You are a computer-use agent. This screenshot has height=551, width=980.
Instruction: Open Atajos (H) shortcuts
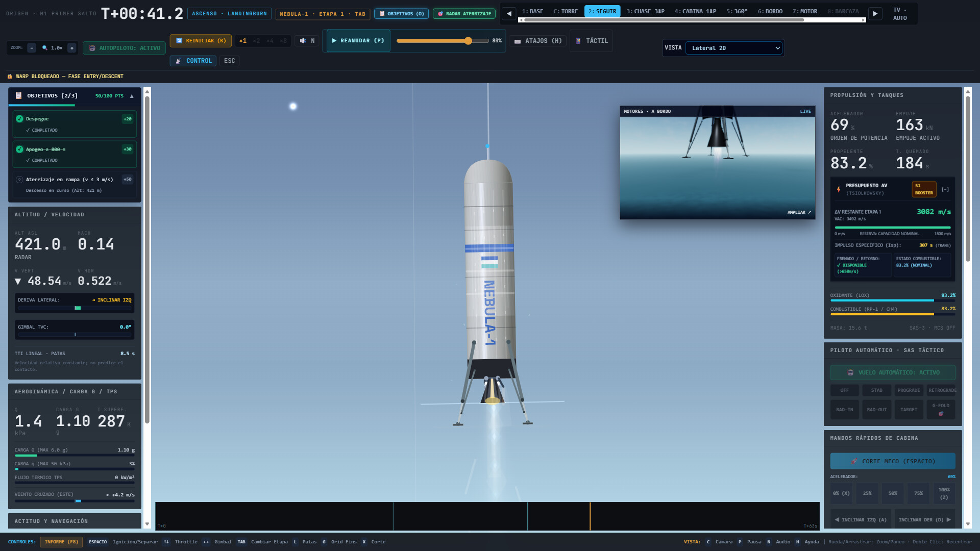coord(538,41)
